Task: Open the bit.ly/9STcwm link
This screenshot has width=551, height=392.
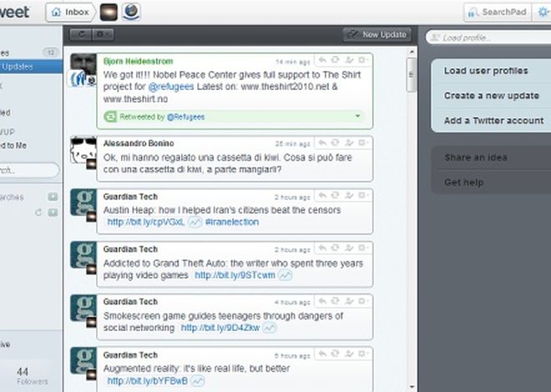Action: [x=235, y=275]
